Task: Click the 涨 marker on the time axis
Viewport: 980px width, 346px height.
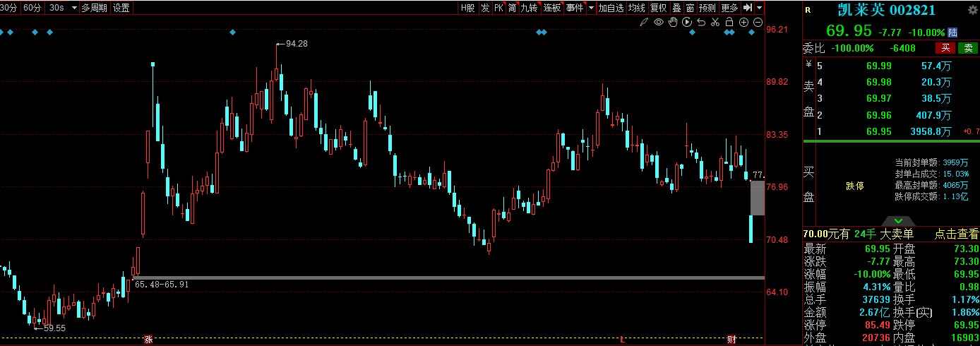Action: click(148, 340)
